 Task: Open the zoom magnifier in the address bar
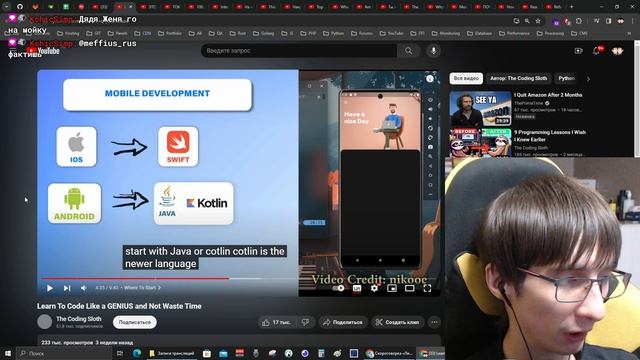point(527,21)
